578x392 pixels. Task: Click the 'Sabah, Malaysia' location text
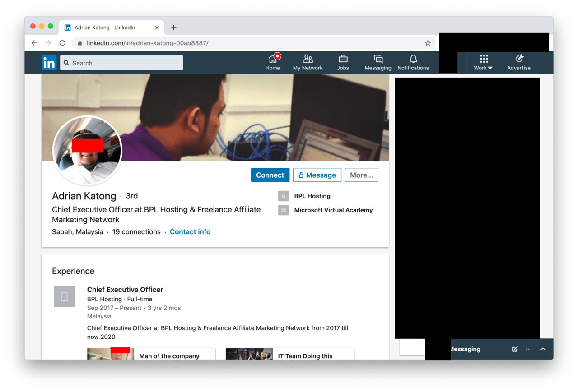[77, 231]
